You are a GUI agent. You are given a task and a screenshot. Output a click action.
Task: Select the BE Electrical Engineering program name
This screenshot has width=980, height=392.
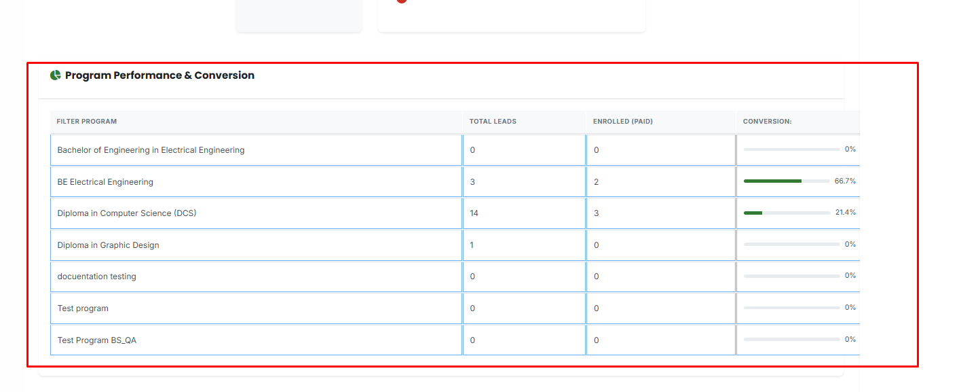pyautogui.click(x=105, y=182)
